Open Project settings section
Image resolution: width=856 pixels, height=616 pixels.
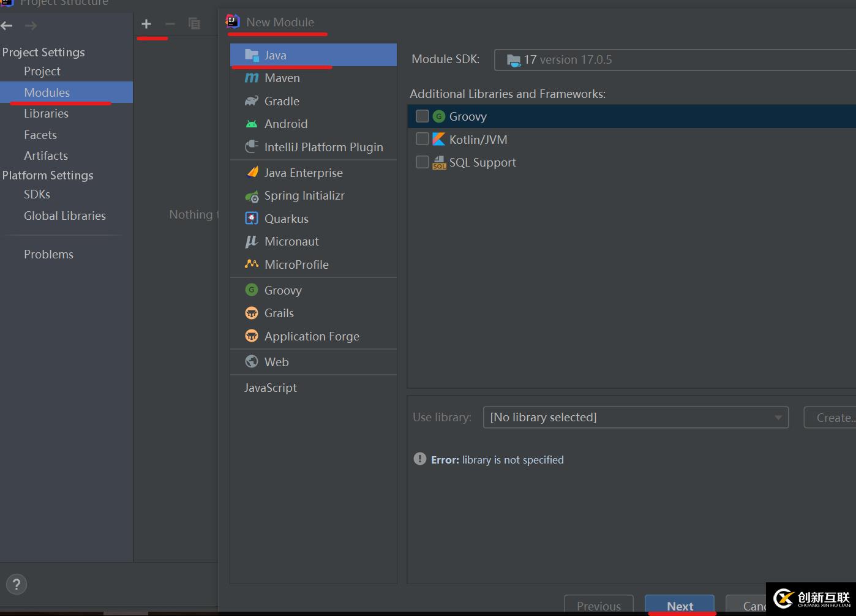pos(42,71)
